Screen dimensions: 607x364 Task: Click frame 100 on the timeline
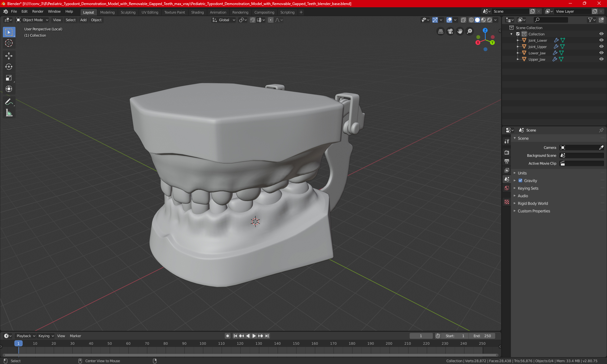point(203,343)
